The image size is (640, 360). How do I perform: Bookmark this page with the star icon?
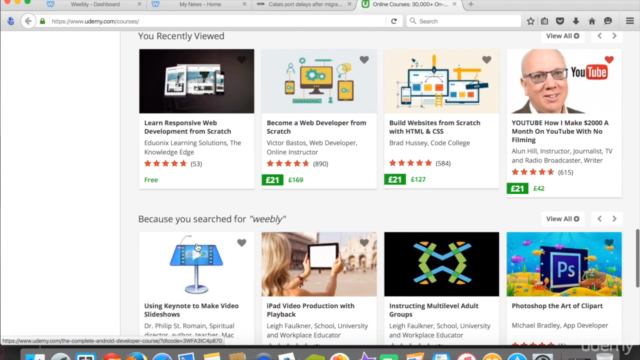pyautogui.click(x=530, y=21)
